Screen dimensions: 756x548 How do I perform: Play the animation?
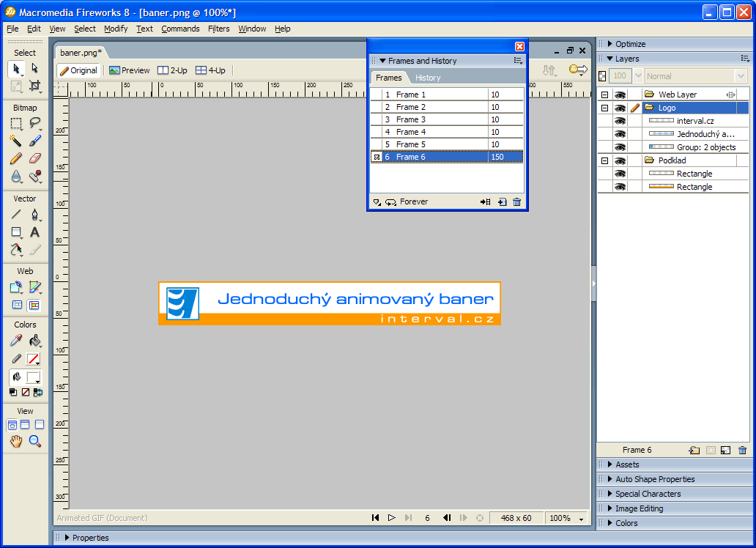tap(391, 518)
